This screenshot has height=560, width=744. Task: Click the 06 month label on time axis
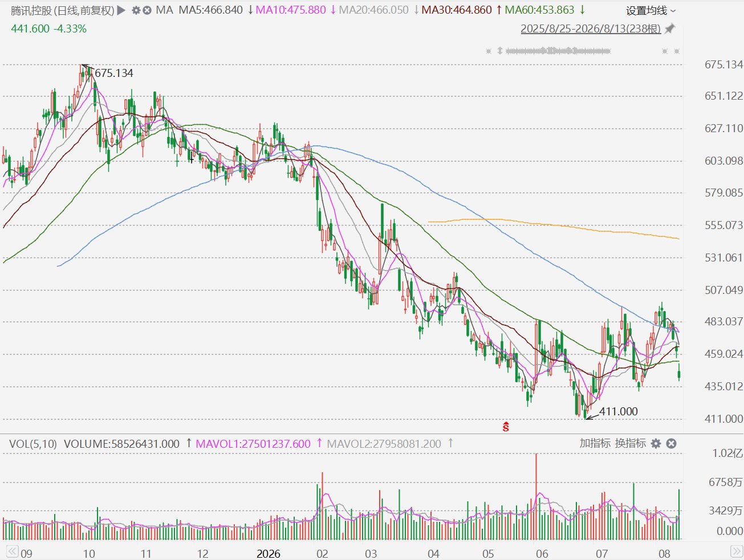(542, 554)
